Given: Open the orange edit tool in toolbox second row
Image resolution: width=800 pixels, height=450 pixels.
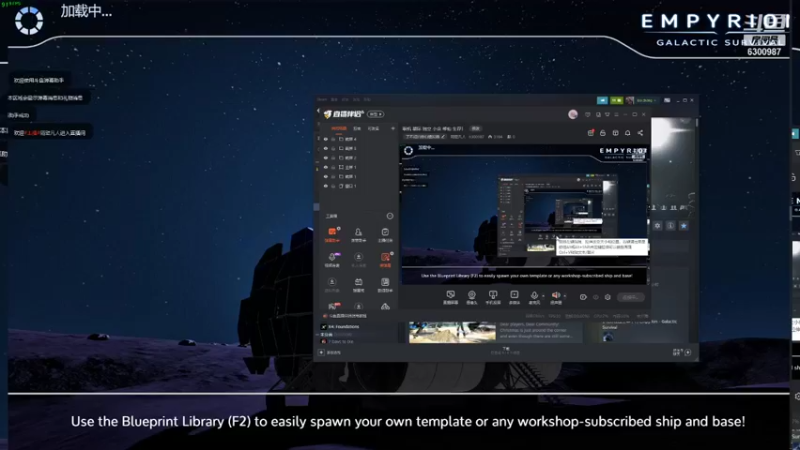Looking at the screenshot, I should (x=385, y=259).
